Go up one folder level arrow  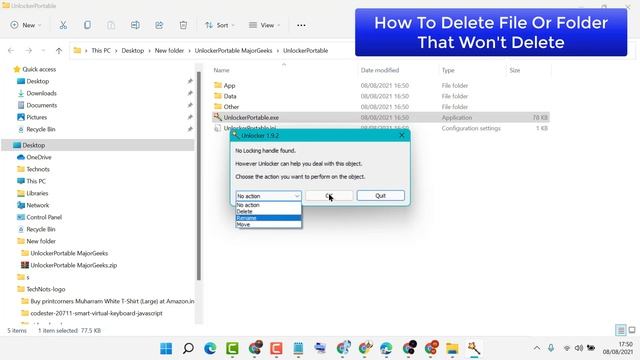pyautogui.click(x=59, y=51)
